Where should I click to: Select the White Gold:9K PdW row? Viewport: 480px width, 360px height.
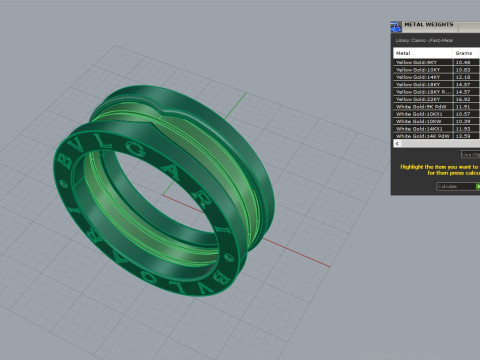[437, 107]
